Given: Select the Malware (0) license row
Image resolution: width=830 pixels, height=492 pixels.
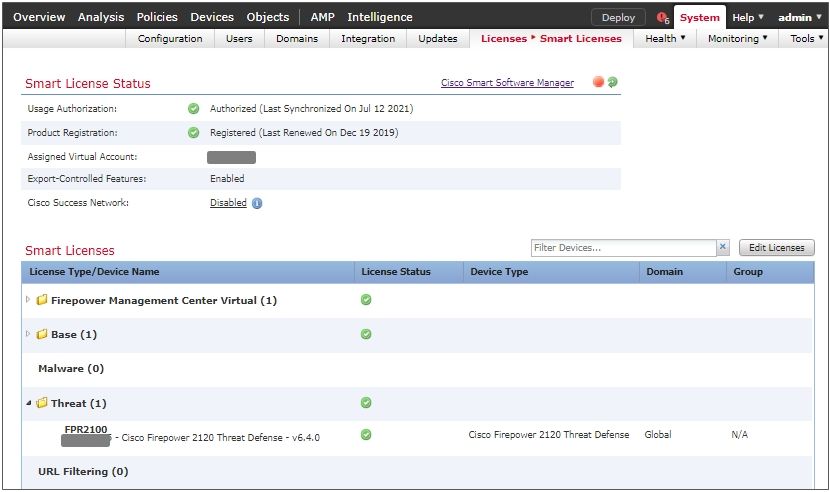Looking at the screenshot, I should pyautogui.click(x=417, y=369).
